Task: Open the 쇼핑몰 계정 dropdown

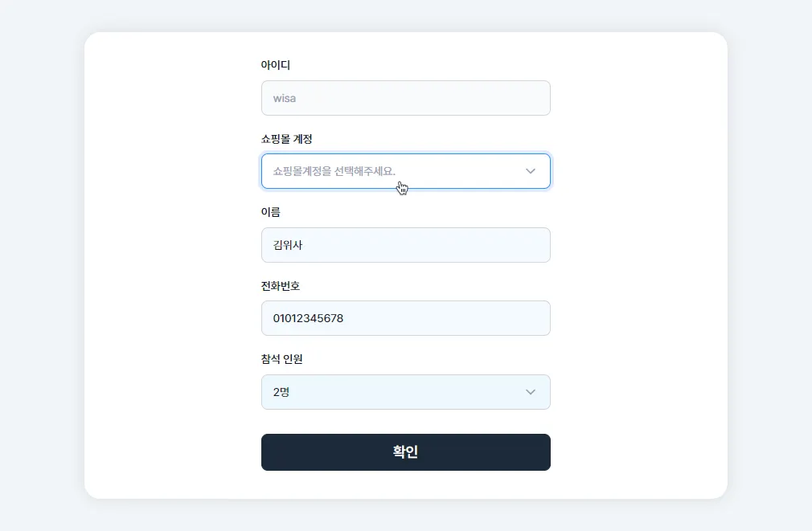Action: [405, 171]
